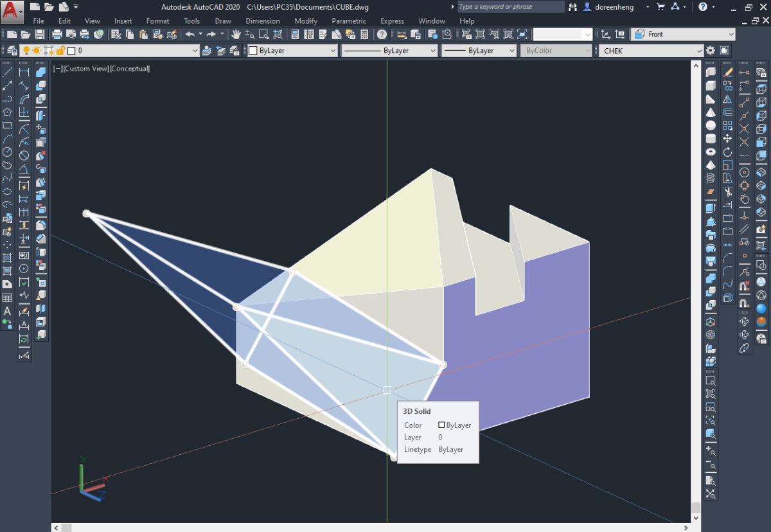Click the Undo arrow
Screen dimensions: 771x532
pyautogui.click(x=190, y=34)
